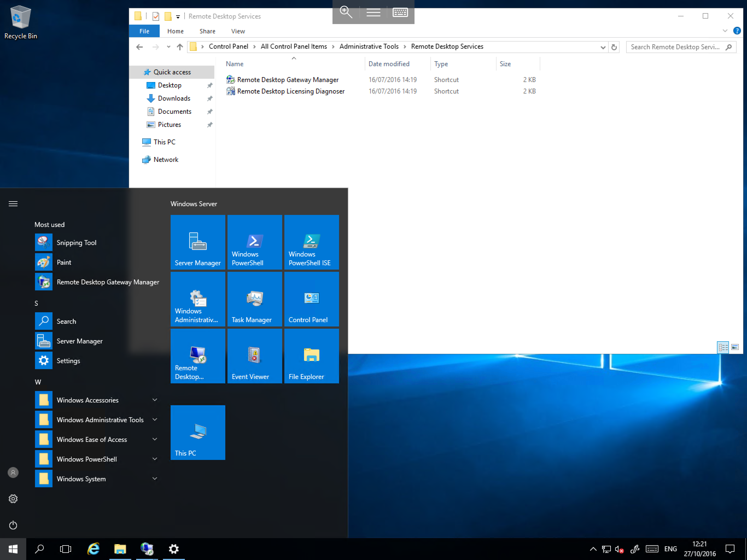Click the taskbar search magnifier icon
The image size is (747, 560).
[40, 549]
